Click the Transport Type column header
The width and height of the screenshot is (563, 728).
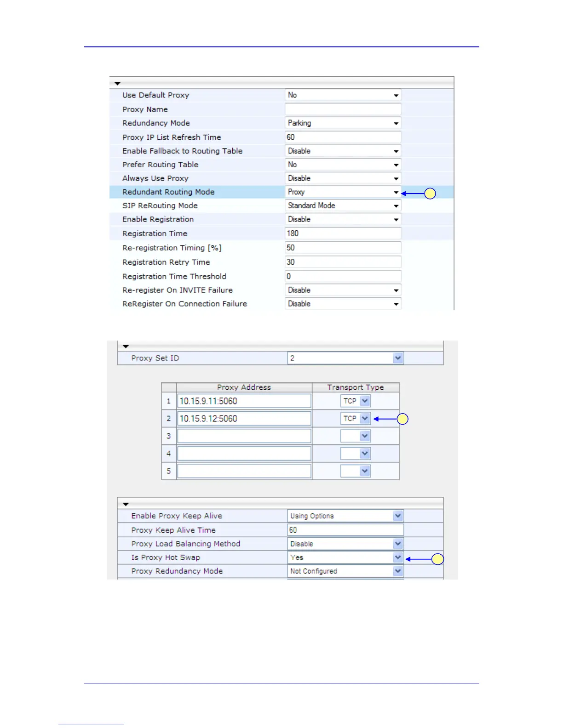(356, 387)
